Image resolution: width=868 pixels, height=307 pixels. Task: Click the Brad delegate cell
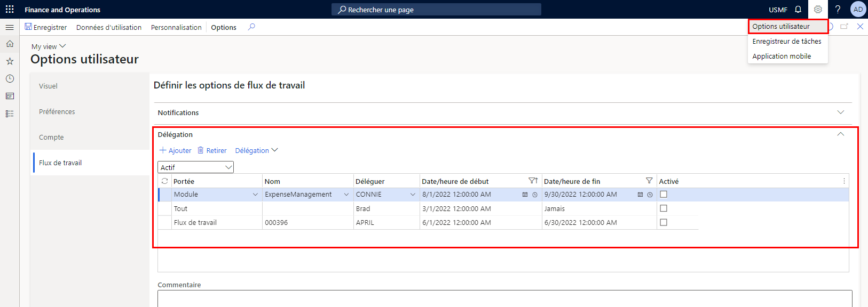click(x=386, y=208)
